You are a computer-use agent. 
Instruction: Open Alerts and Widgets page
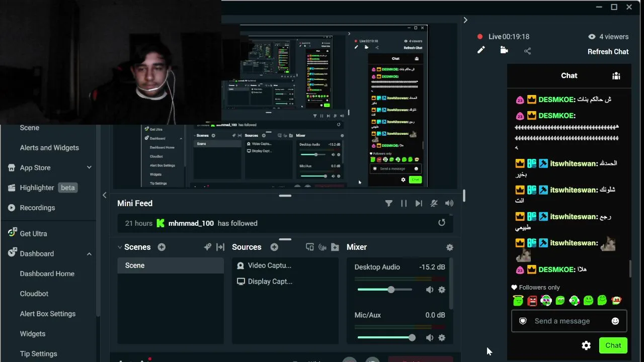(x=49, y=148)
